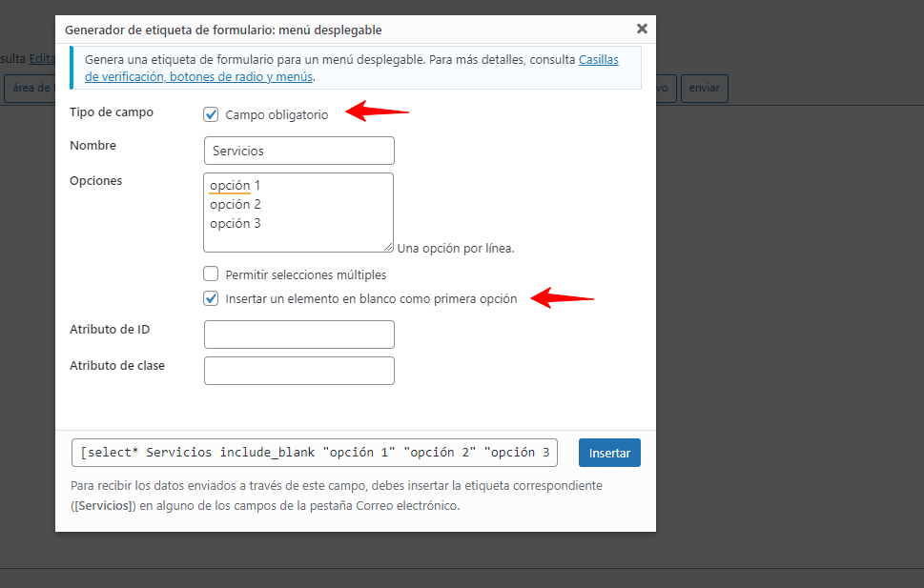
Task: Uncheck the Campo obligatorio checkbox
Action: tap(211, 114)
